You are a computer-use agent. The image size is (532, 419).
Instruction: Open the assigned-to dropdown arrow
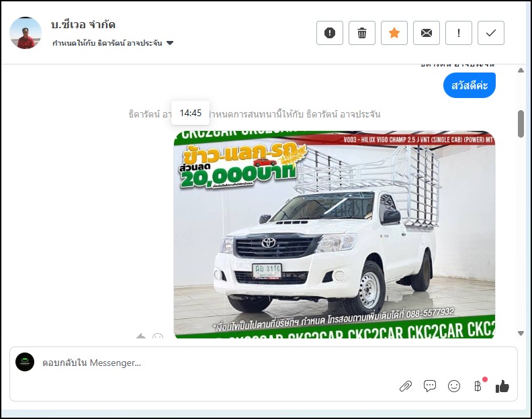pyautogui.click(x=170, y=43)
